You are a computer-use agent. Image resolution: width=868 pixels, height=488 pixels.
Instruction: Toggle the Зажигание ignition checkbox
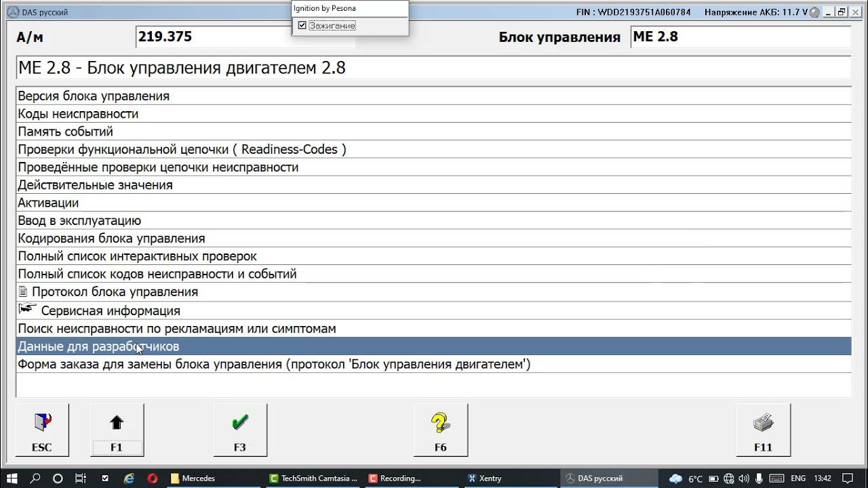click(302, 25)
